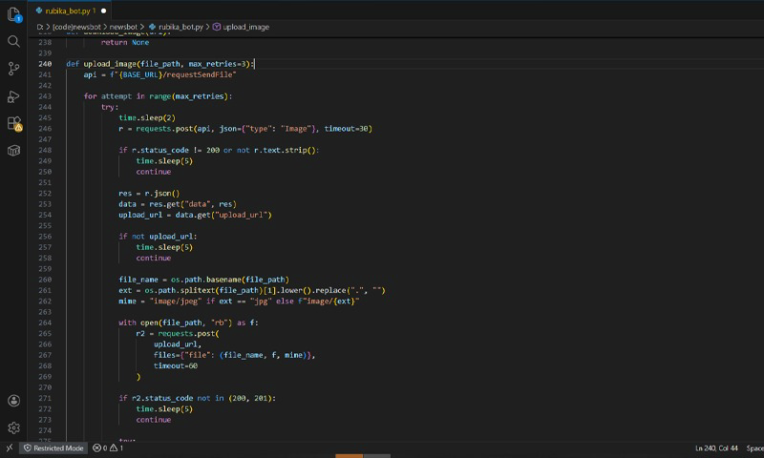This screenshot has height=458, width=764.
Task: Open the [code]newsbot breadcrumb dropdown
Action: (x=76, y=27)
